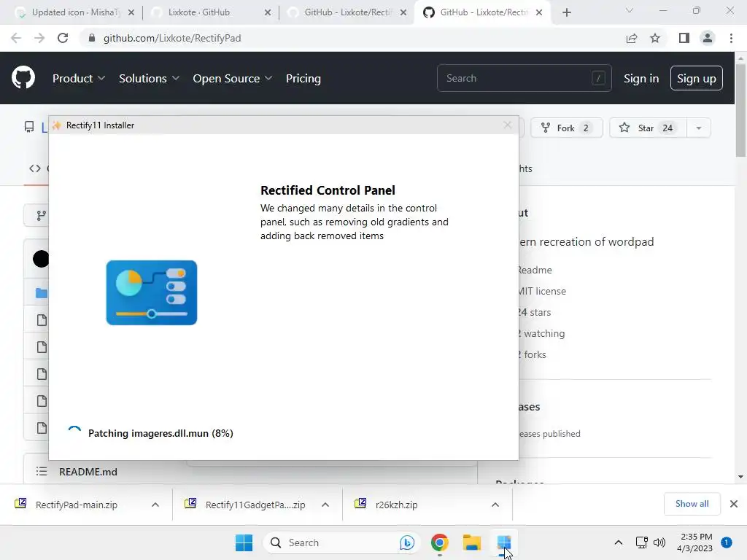The image size is (747, 560).
Task: Bookmark page with star icon in address bar
Action: point(655,38)
